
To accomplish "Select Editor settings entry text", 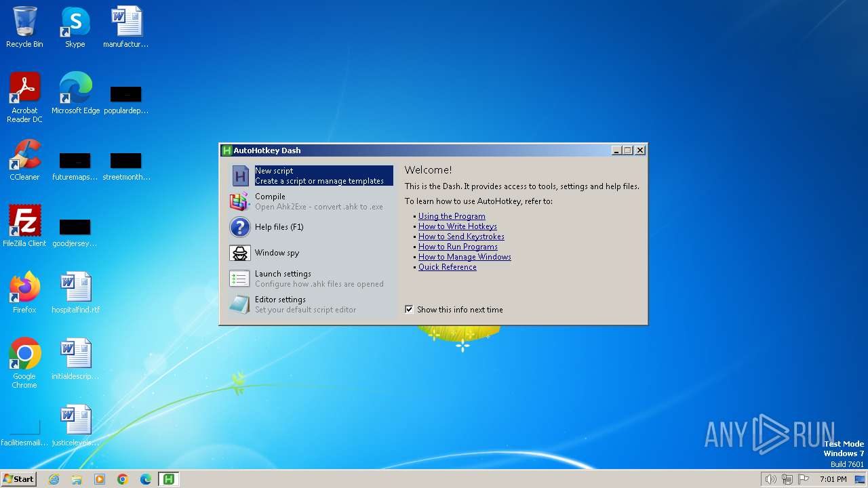I will (x=280, y=300).
